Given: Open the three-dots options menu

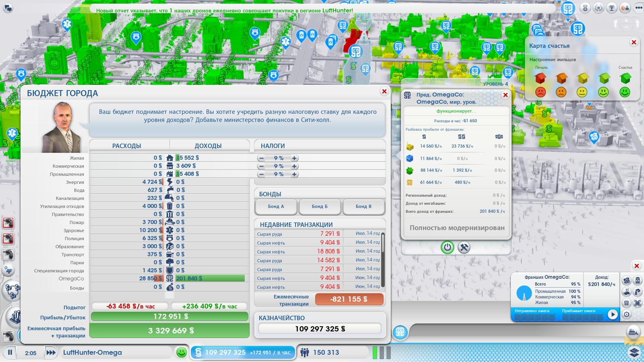Looking at the screenshot, I should (x=638, y=7).
